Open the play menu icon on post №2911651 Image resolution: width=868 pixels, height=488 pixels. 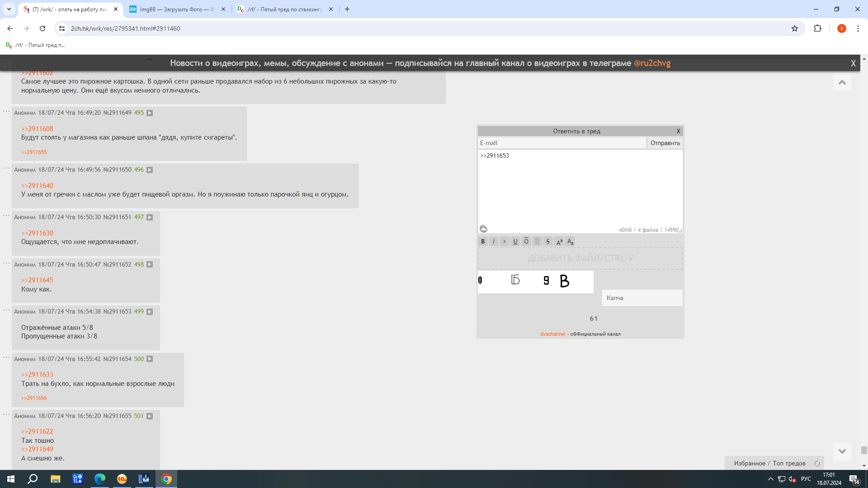[150, 217]
